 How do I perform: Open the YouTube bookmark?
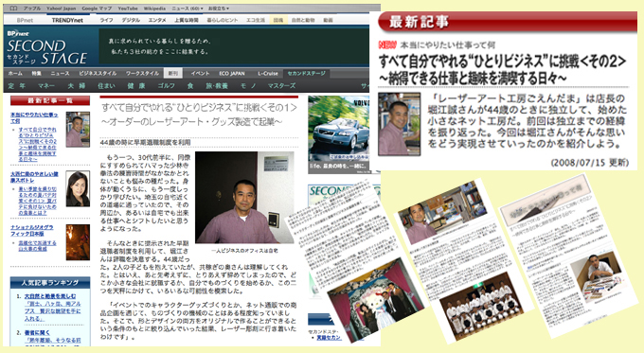pyautogui.click(x=128, y=9)
